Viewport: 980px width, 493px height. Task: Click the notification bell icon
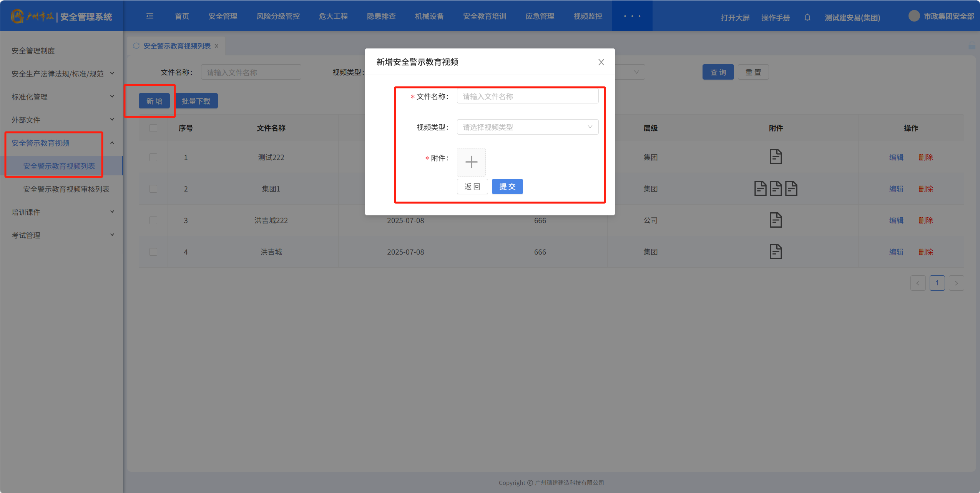(x=807, y=17)
